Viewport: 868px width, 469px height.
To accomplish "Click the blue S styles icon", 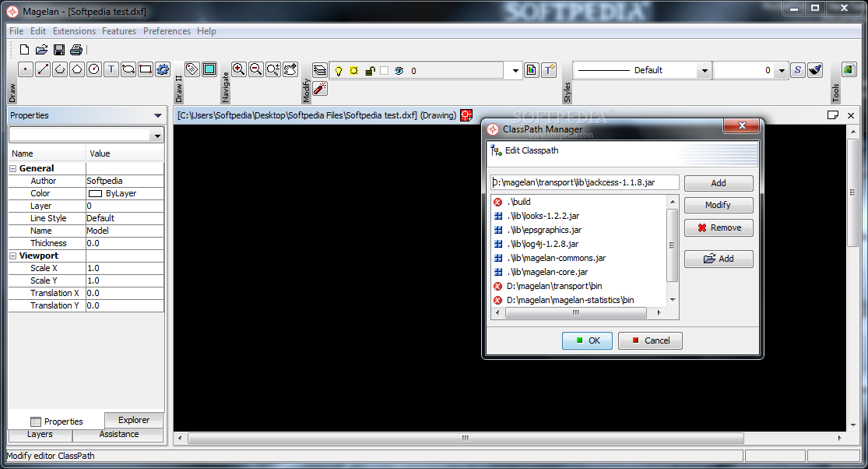I will (798, 70).
